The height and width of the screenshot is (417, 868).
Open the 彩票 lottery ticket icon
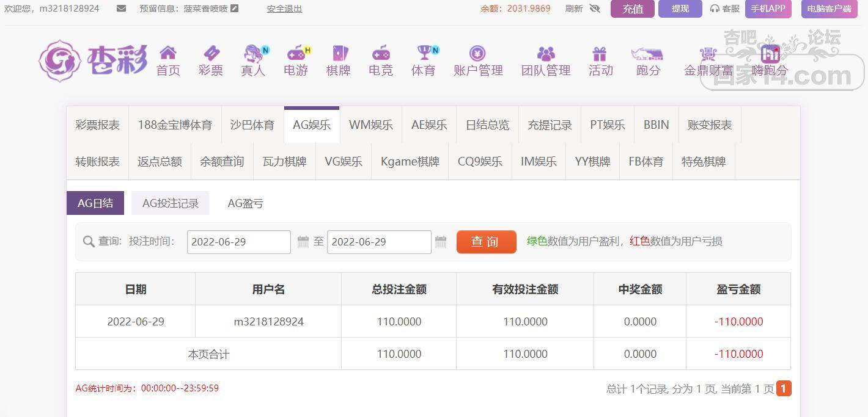pos(211,53)
